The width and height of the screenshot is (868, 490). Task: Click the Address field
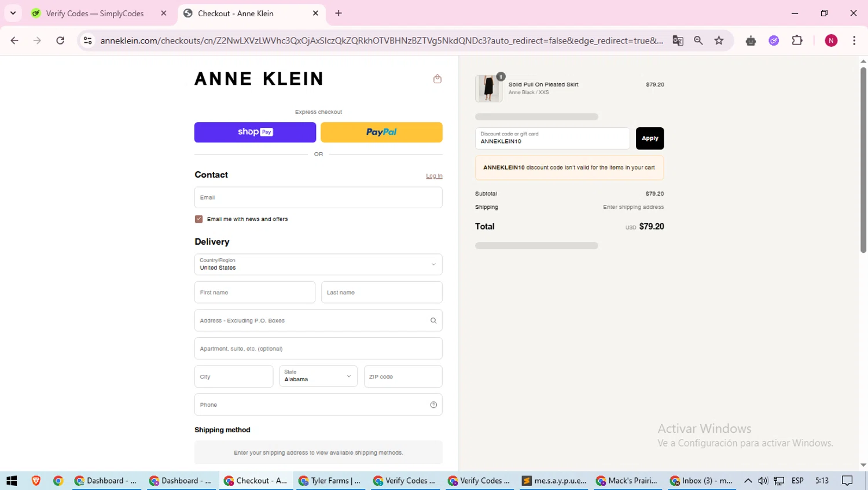pos(318,320)
